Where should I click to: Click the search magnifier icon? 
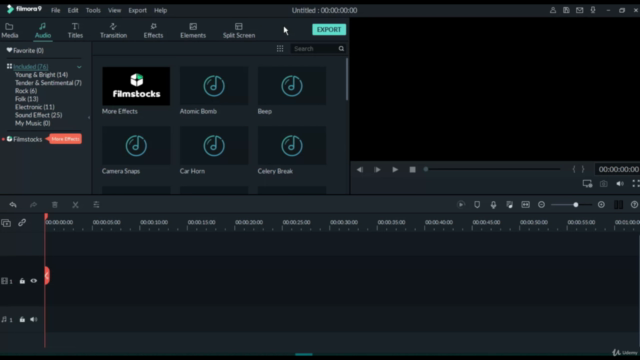click(341, 49)
